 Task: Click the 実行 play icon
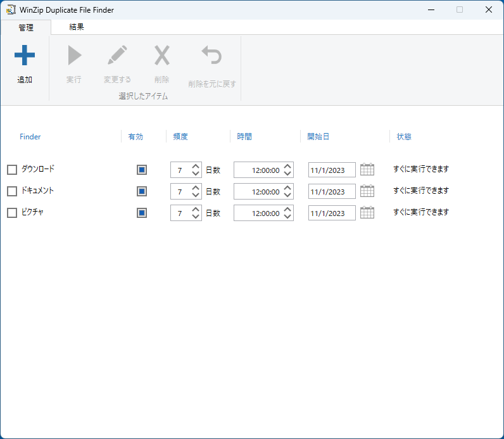point(75,55)
